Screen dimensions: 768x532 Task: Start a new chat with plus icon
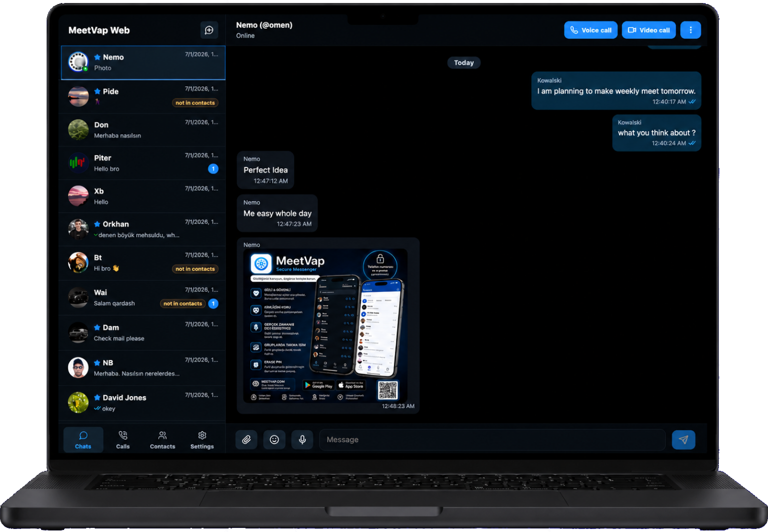(x=209, y=30)
